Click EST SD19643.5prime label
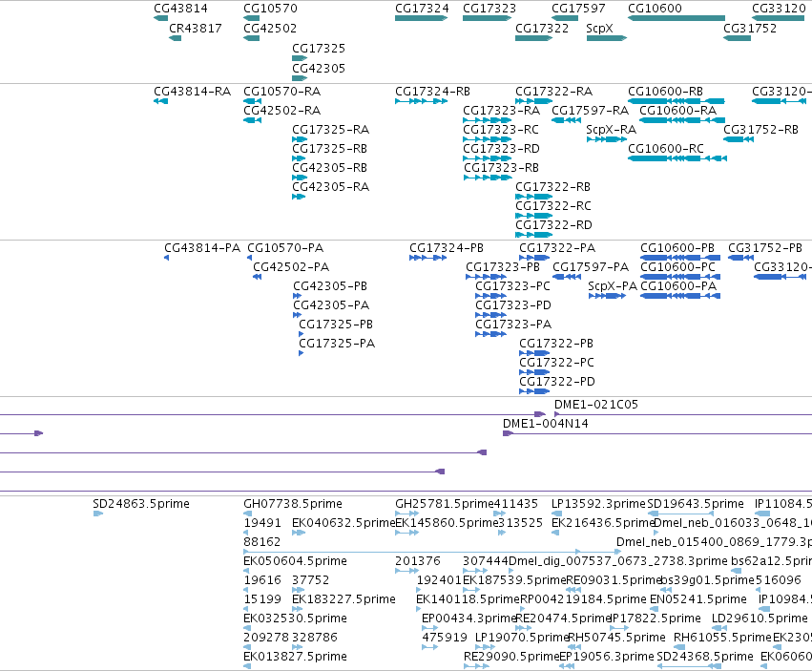Viewport: 812px width, 671px height. tap(696, 504)
